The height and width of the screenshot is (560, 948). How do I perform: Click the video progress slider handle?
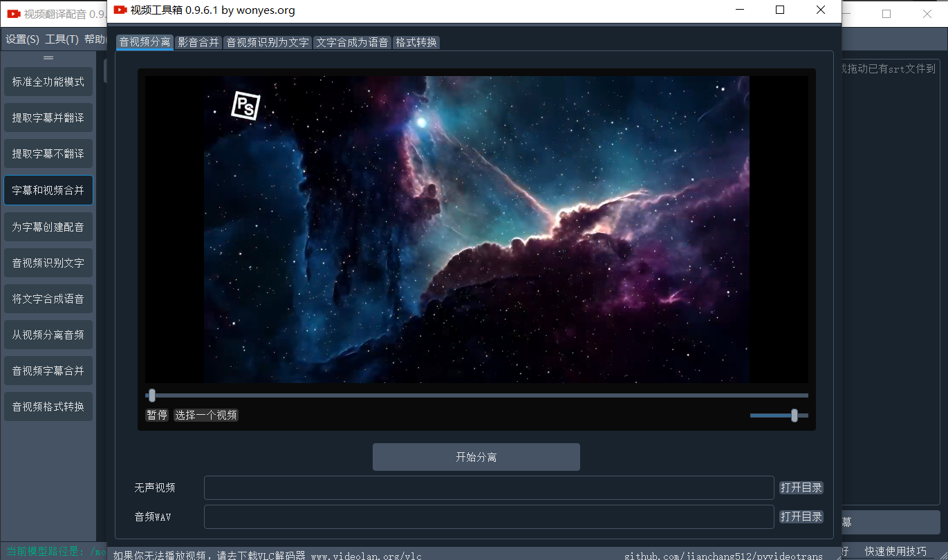[152, 395]
